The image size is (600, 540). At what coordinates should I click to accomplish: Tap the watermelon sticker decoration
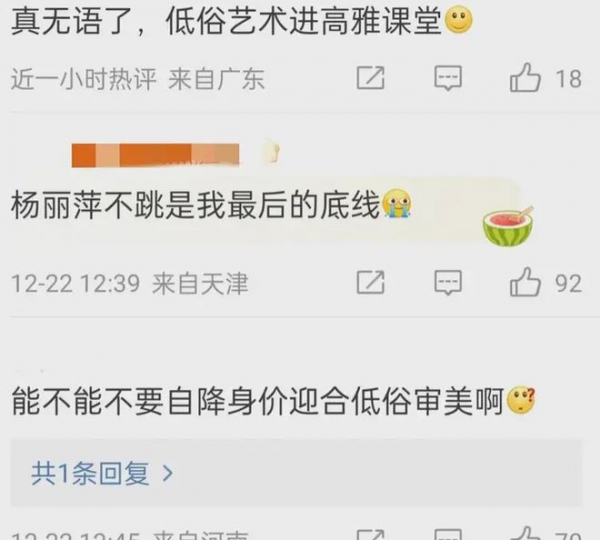point(508,226)
